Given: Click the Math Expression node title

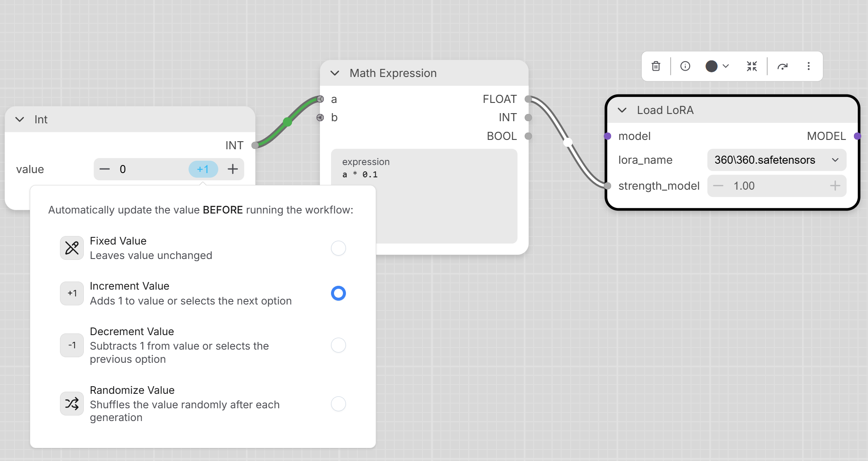Looking at the screenshot, I should coord(393,73).
